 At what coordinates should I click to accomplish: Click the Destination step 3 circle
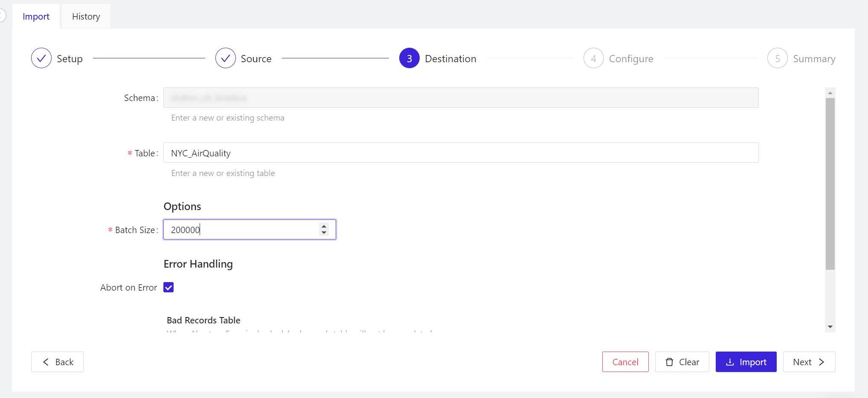(409, 58)
